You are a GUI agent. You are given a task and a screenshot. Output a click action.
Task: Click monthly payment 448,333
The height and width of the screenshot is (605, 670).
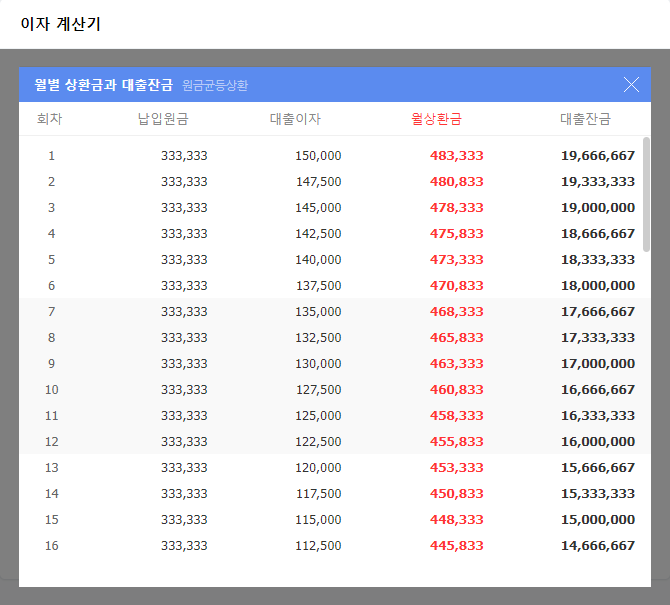tap(456, 520)
